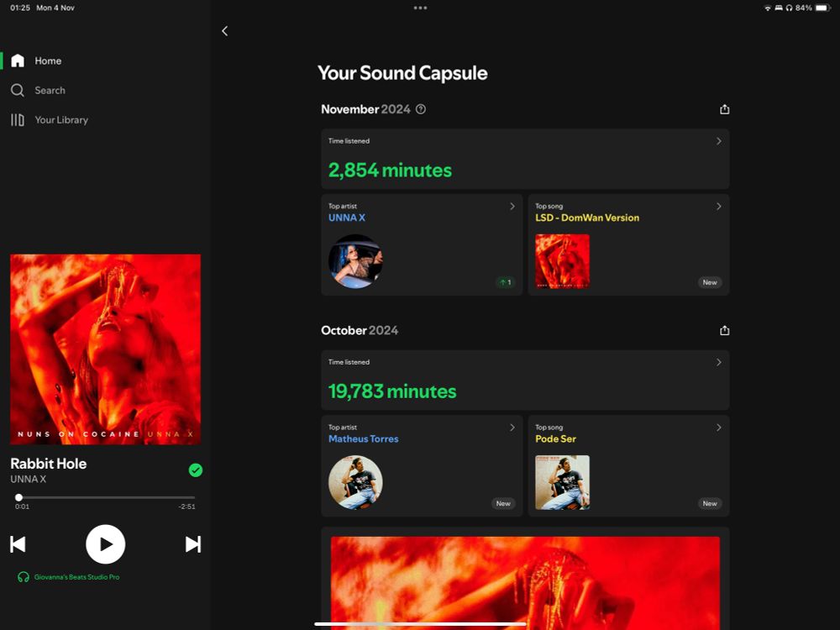The height and width of the screenshot is (630, 840).
Task: Expand October top artist Matheus Torres card
Action: point(512,428)
